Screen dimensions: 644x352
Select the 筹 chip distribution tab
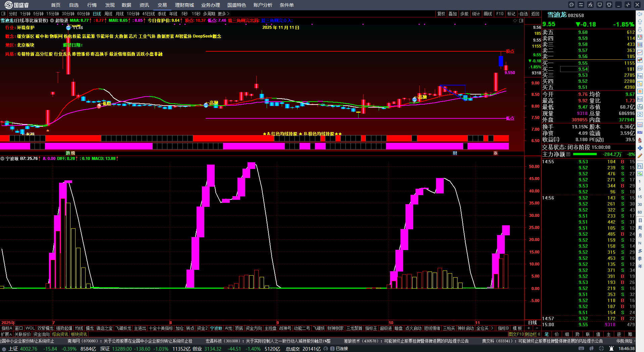[630, 334]
